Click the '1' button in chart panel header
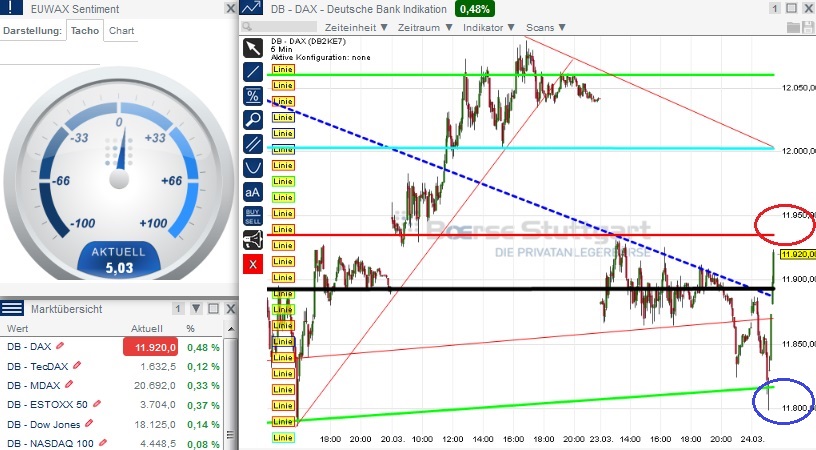 click(x=775, y=8)
